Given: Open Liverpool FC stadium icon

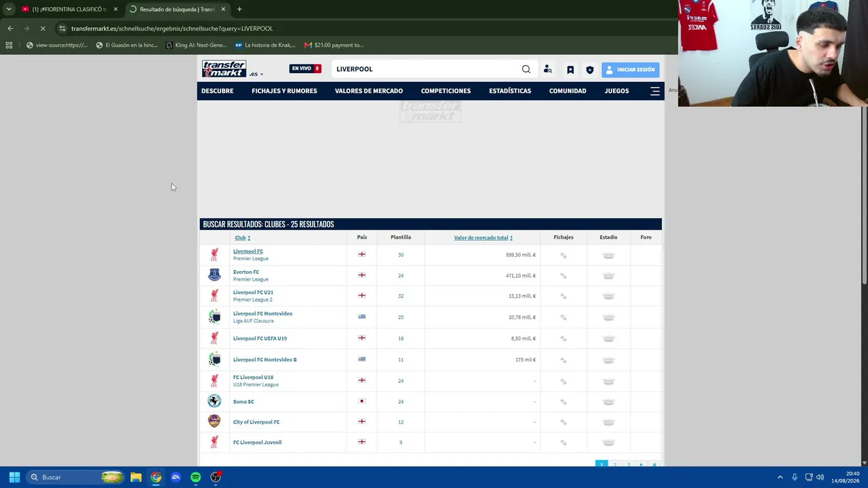Looking at the screenshot, I should [608, 256].
